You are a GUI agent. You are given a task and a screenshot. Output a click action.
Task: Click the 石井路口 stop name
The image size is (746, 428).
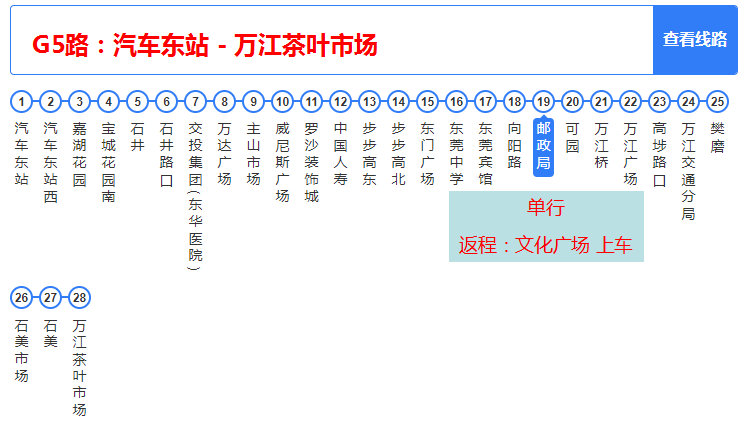(x=167, y=154)
